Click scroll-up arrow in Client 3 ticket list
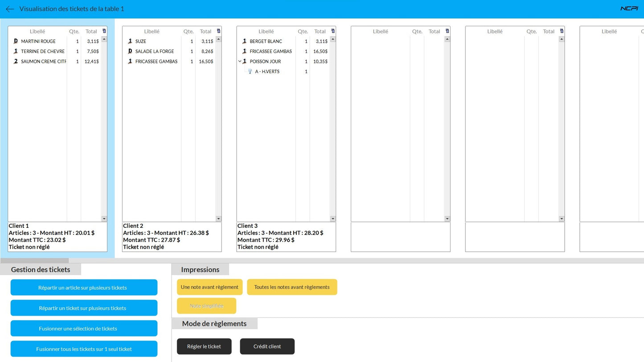 [x=333, y=39]
